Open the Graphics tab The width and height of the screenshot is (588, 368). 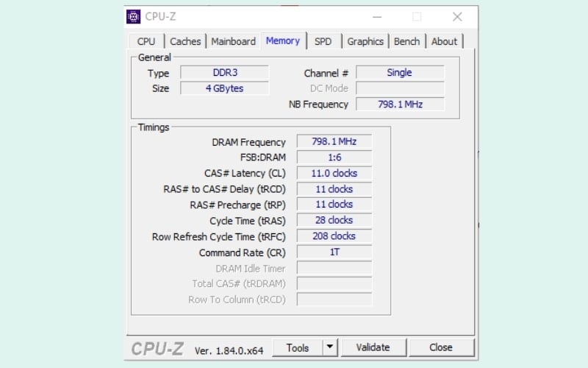[365, 41]
